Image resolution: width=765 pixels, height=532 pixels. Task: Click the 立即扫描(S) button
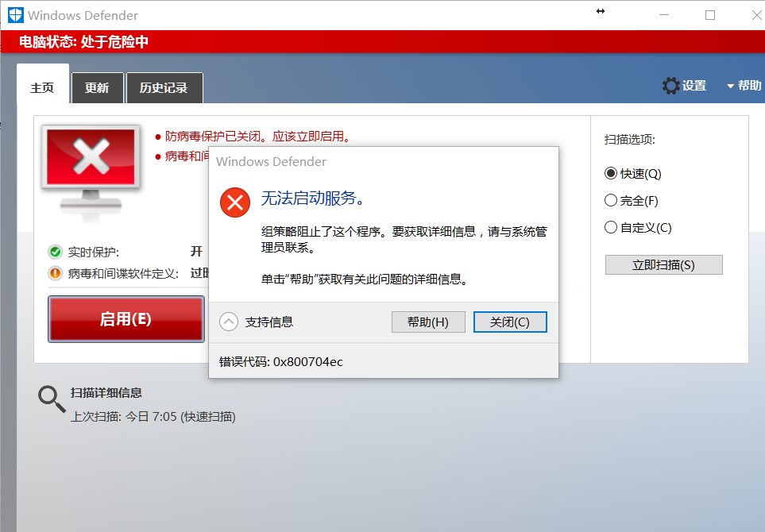click(663, 264)
